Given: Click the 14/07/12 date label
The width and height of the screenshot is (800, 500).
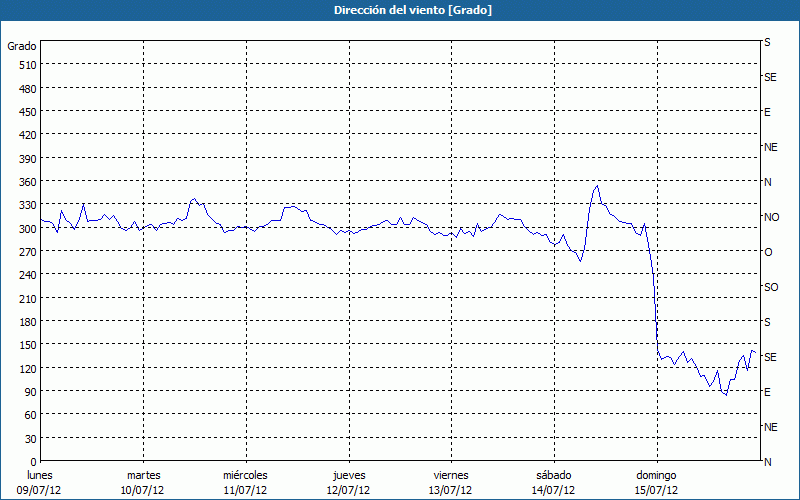Looking at the screenshot, I should click(554, 490).
